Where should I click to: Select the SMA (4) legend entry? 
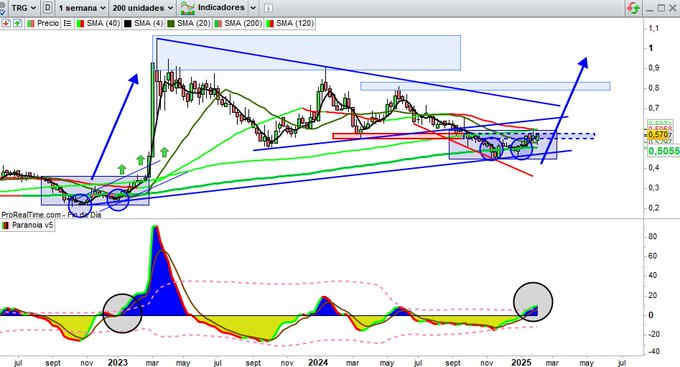point(144,23)
